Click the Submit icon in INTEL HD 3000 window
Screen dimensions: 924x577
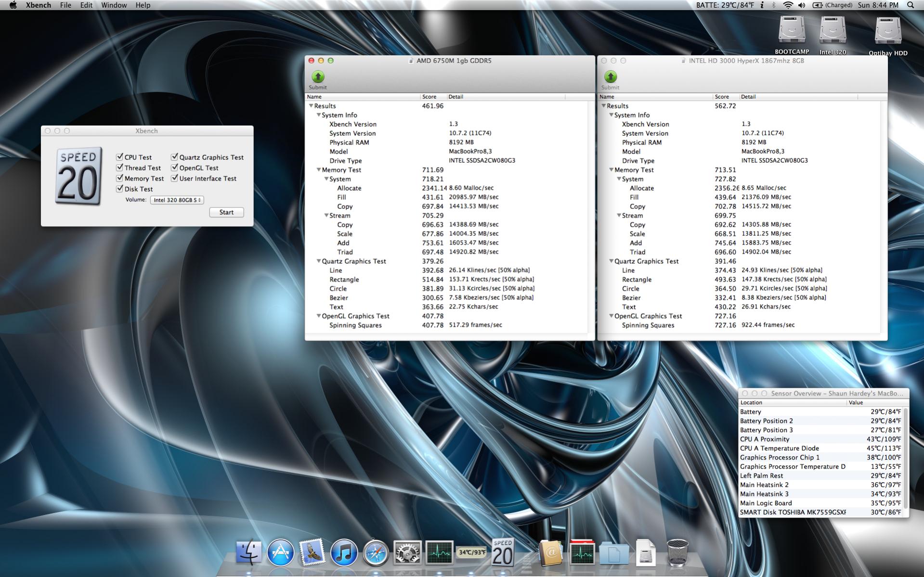[x=610, y=77]
